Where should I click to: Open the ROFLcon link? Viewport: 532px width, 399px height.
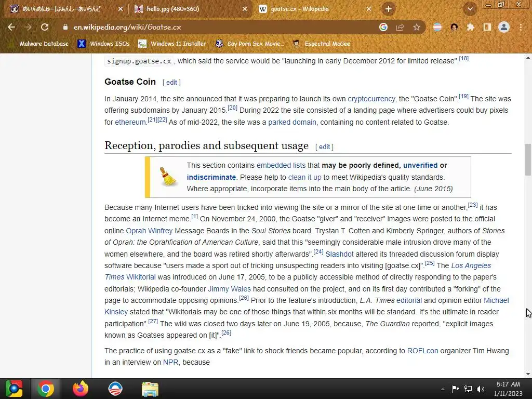pyautogui.click(x=422, y=351)
